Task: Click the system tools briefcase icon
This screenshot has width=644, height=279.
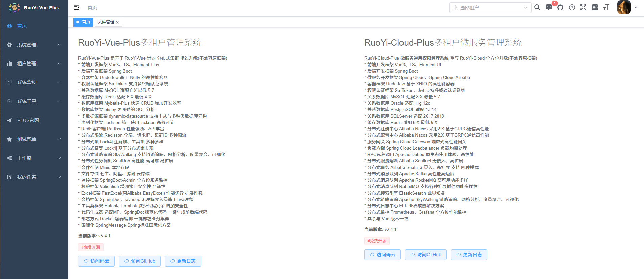Action: 9,101
